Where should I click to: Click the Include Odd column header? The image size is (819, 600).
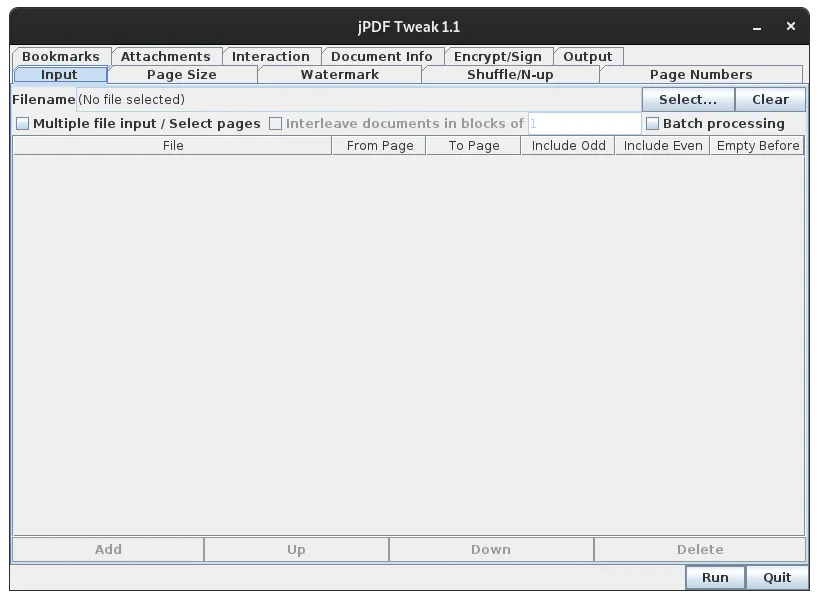[x=568, y=146]
